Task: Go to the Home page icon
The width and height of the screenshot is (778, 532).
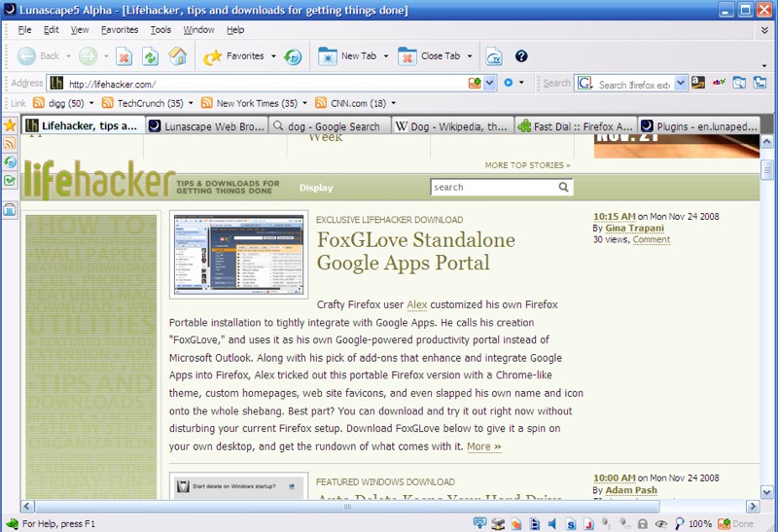Action: pos(178,56)
